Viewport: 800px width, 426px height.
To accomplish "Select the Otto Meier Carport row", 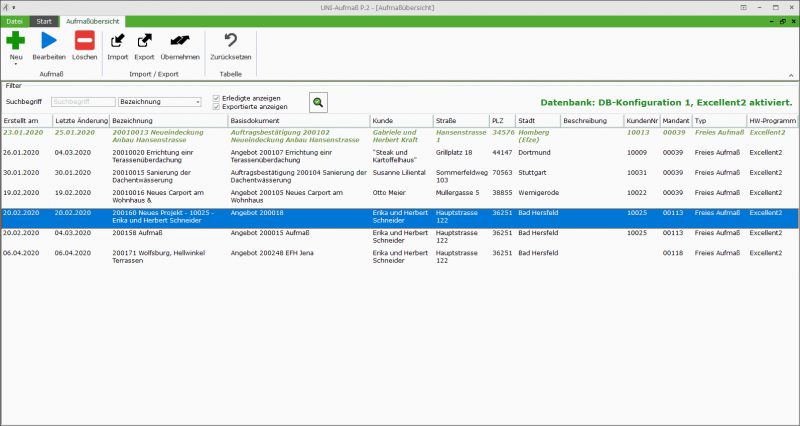I will (x=399, y=196).
